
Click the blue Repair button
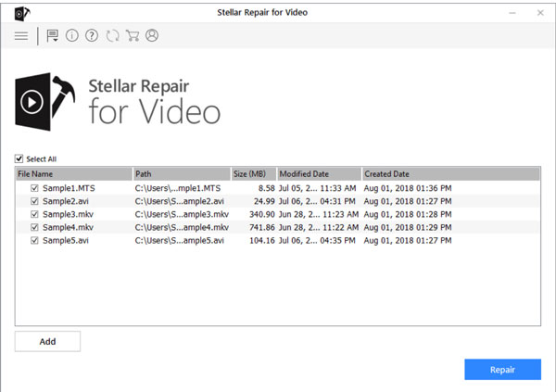click(502, 370)
